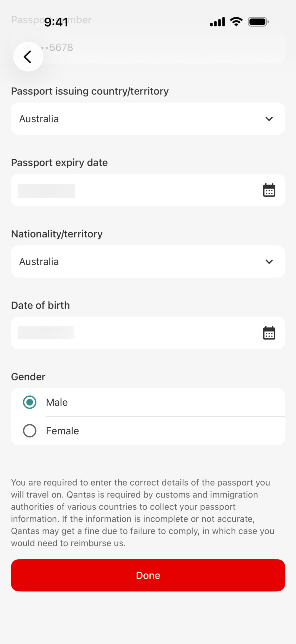Tap the Qantas passport disclaimer paragraph
Viewport: 296px width, 644px height.
tap(142, 512)
